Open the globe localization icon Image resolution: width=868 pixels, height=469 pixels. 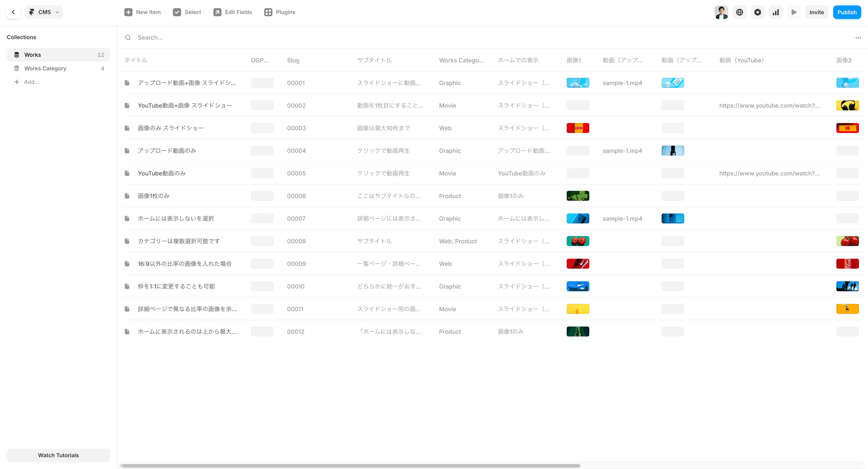coord(740,12)
